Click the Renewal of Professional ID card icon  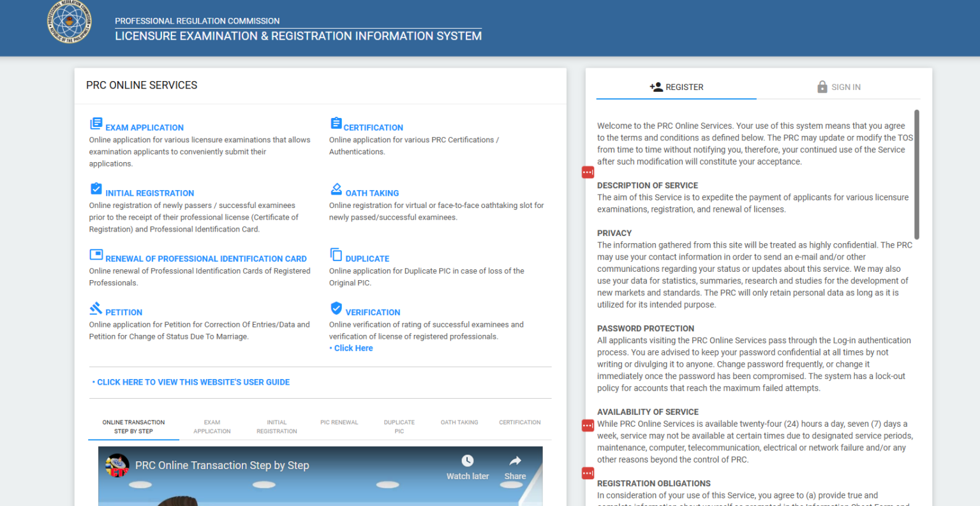pyautogui.click(x=96, y=255)
